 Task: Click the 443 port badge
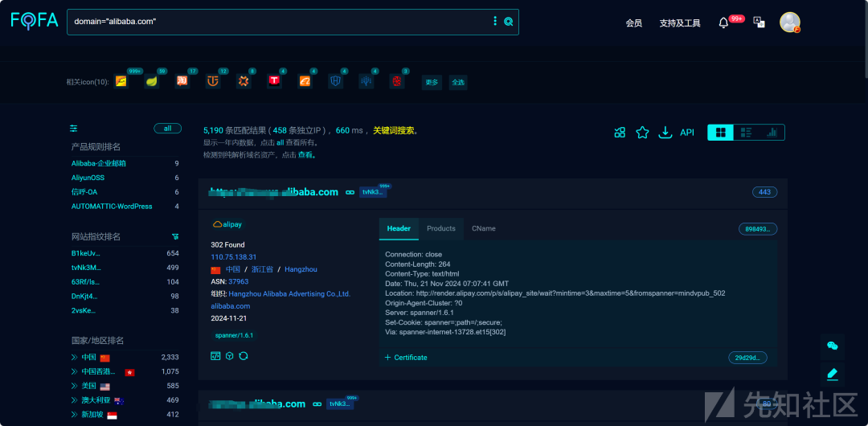click(764, 192)
